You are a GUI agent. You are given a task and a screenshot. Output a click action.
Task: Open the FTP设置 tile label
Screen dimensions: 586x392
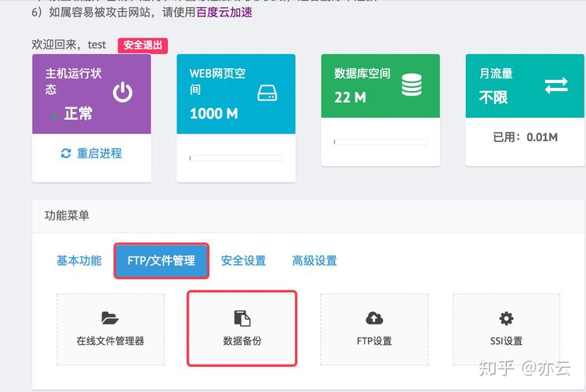tap(374, 341)
